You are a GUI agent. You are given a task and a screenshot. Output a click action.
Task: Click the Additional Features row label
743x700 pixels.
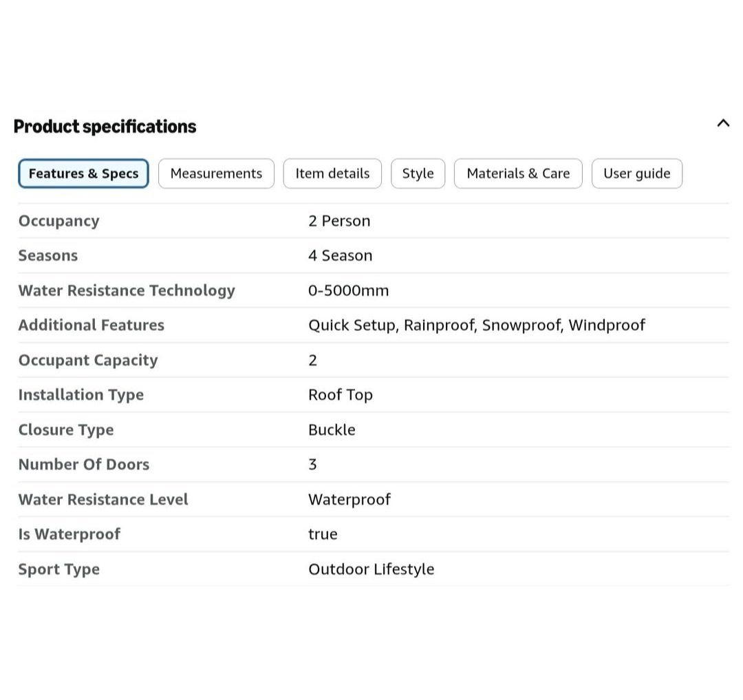coord(91,325)
